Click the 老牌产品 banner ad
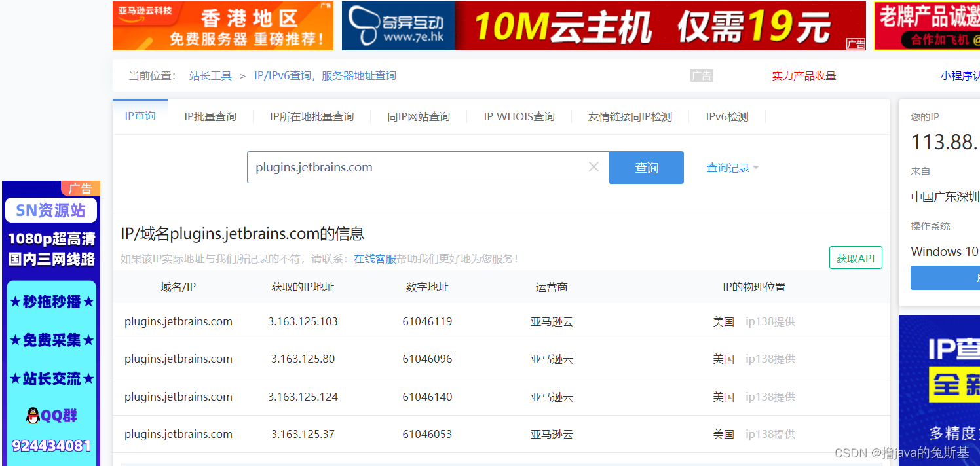 click(927, 26)
